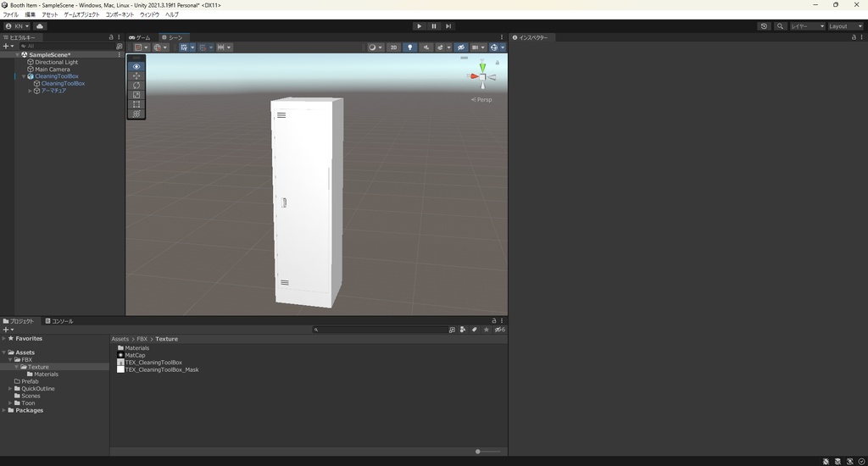Open the 編集 menu
The height and width of the screenshot is (466, 868).
[x=30, y=14]
